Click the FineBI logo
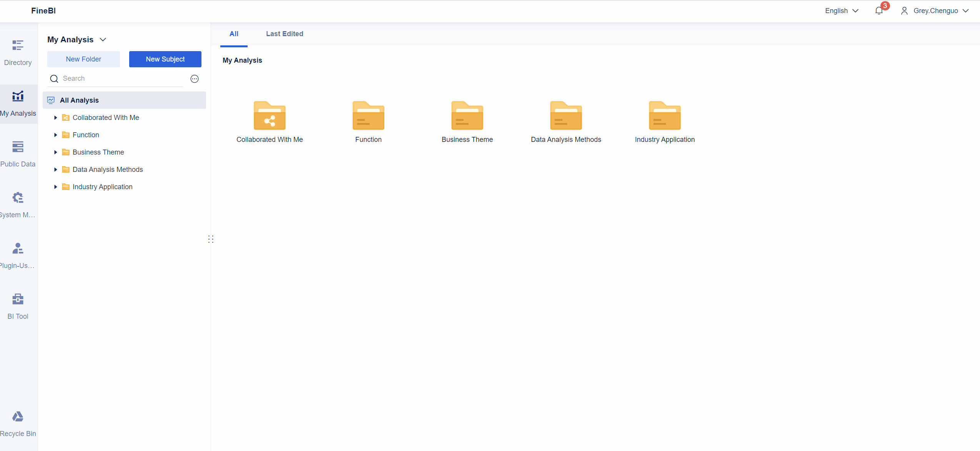Screen dimensions: 980x451 pos(43,10)
